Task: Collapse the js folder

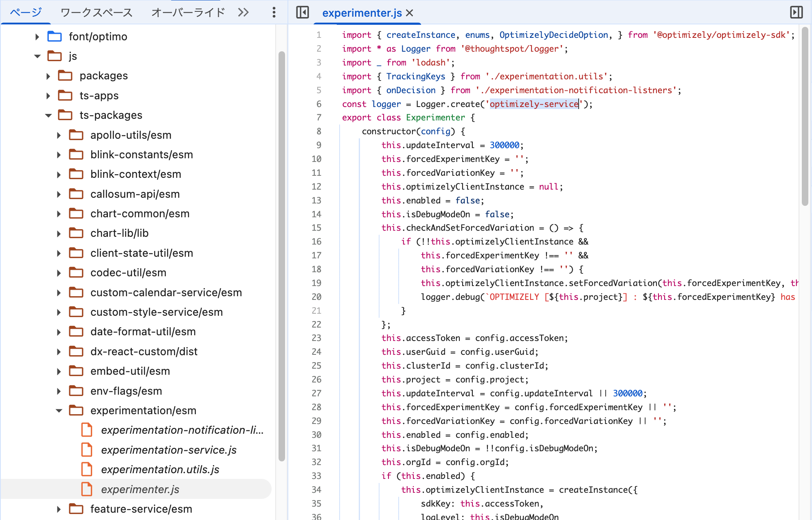Action: [x=37, y=56]
